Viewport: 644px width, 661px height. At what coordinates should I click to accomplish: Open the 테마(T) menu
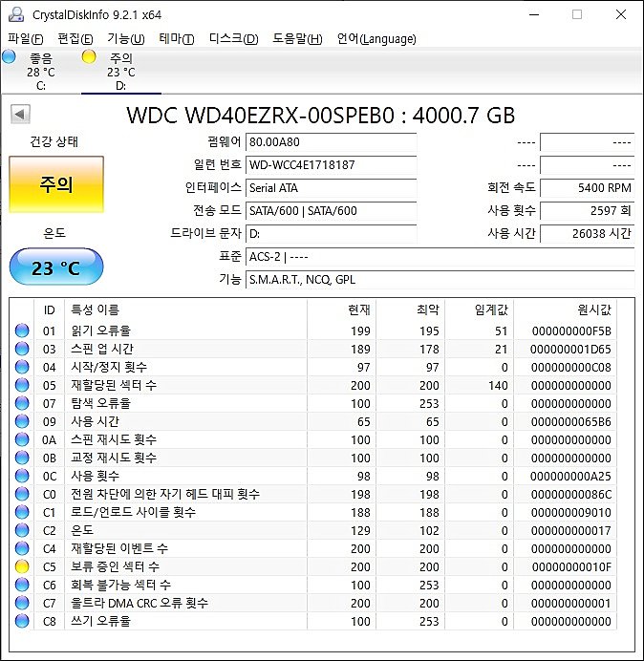point(177,39)
